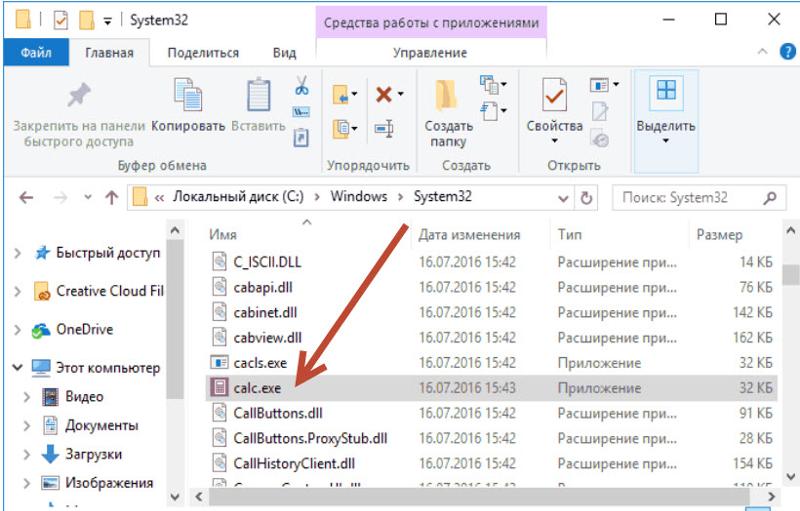Collapse the Этот компьютер tree node
The height and width of the screenshot is (511, 800).
[18, 368]
